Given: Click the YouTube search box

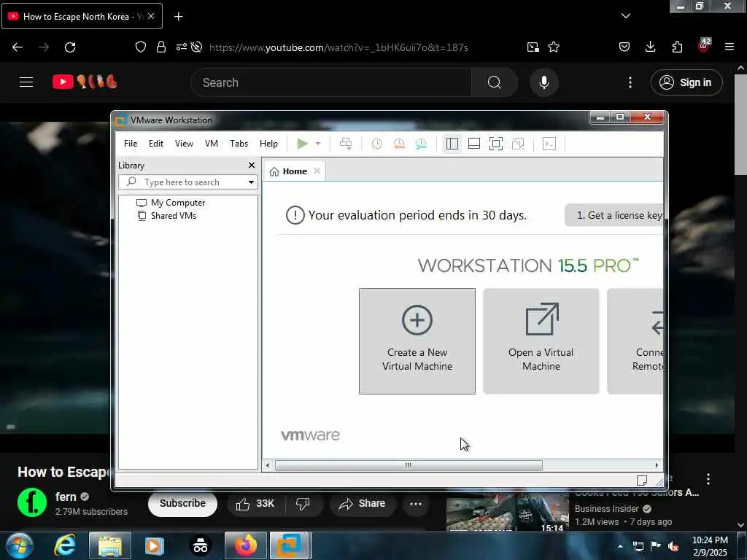Looking at the screenshot, I should click(331, 82).
